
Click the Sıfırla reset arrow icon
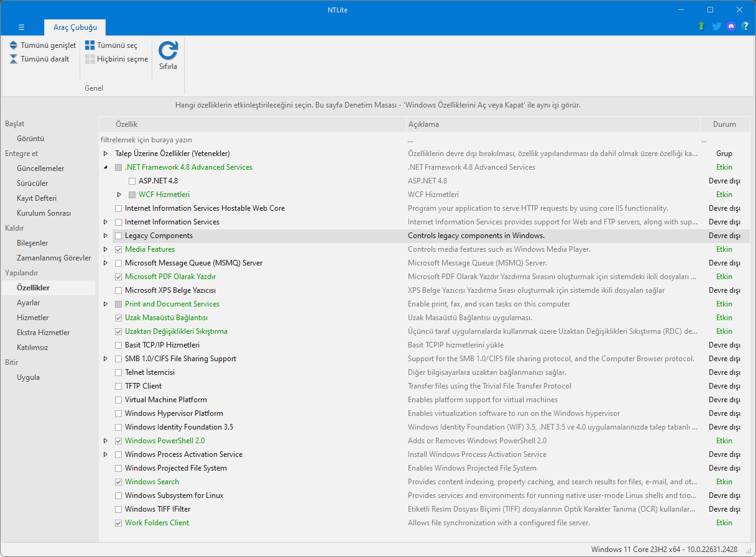168,50
